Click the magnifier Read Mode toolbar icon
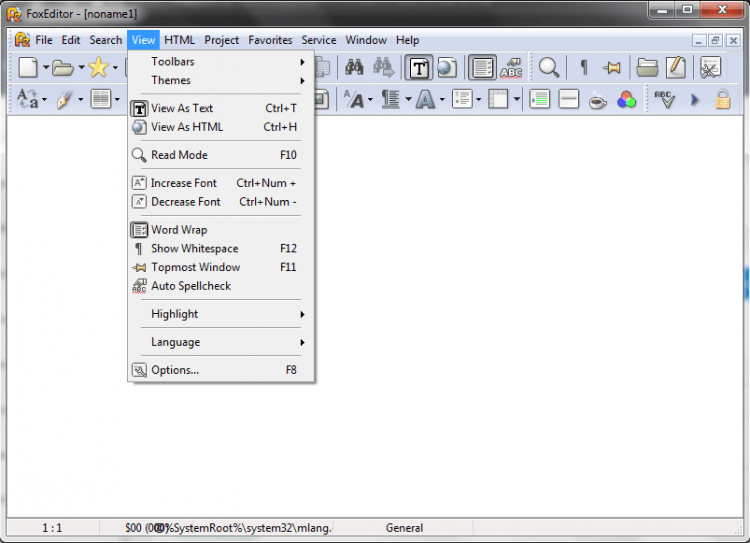This screenshot has height=543, width=750. coord(548,67)
